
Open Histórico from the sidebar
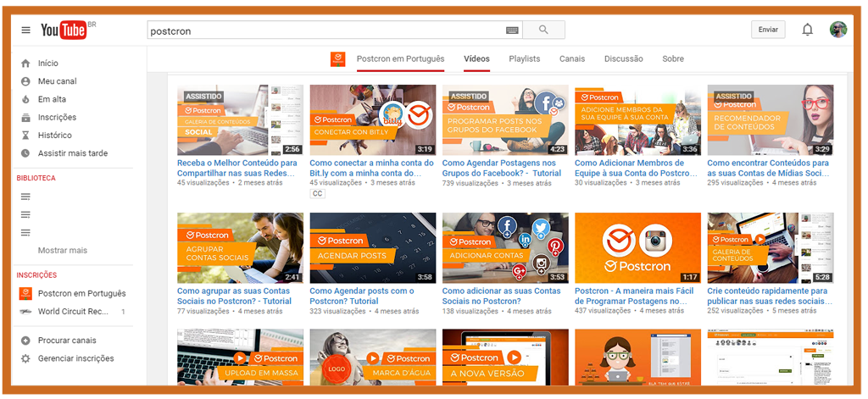(54, 136)
